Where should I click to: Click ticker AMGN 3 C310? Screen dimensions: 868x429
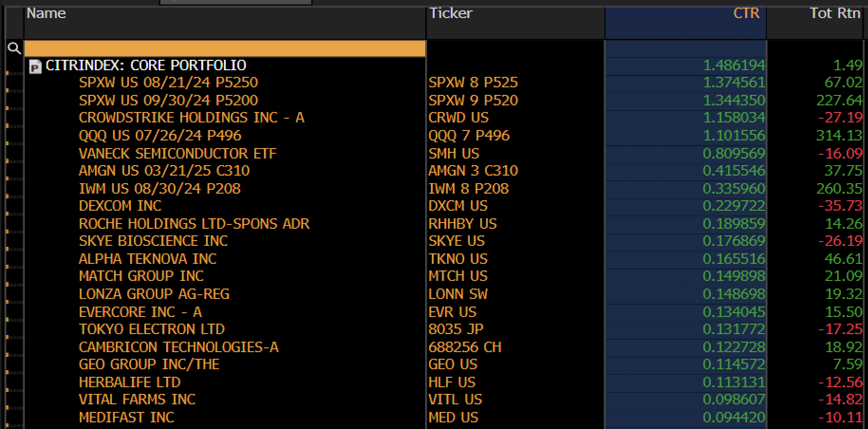tap(473, 171)
